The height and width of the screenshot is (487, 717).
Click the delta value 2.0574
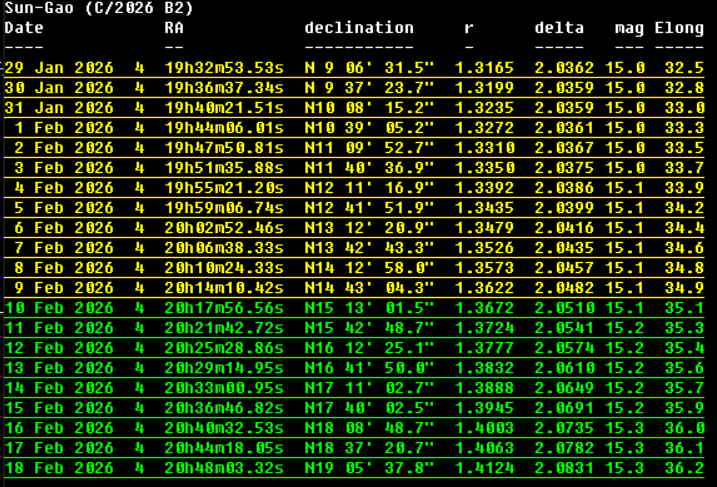(564, 348)
